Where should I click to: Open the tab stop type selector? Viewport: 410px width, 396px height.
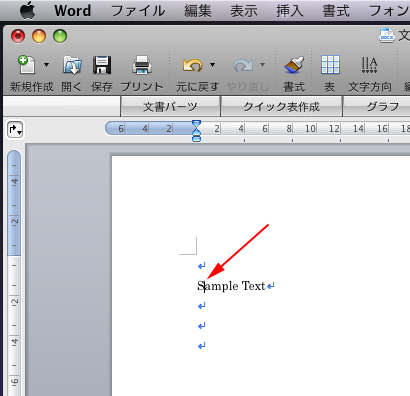pos(15,129)
